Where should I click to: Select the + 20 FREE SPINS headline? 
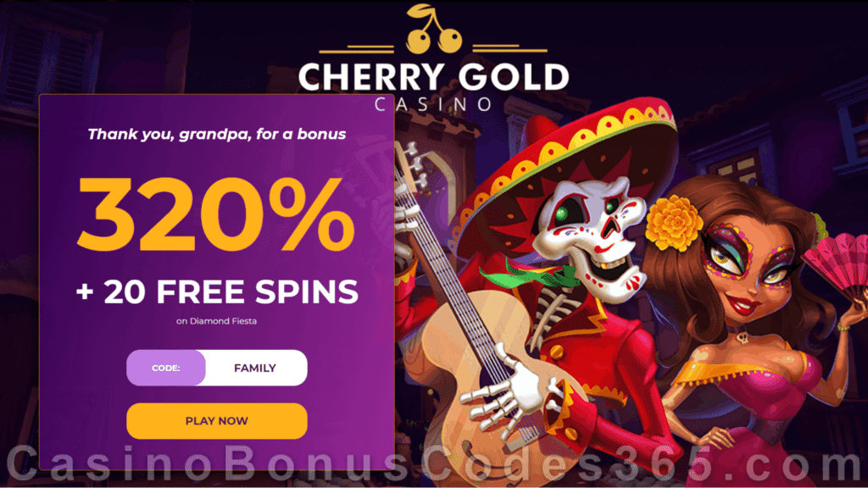(x=217, y=291)
